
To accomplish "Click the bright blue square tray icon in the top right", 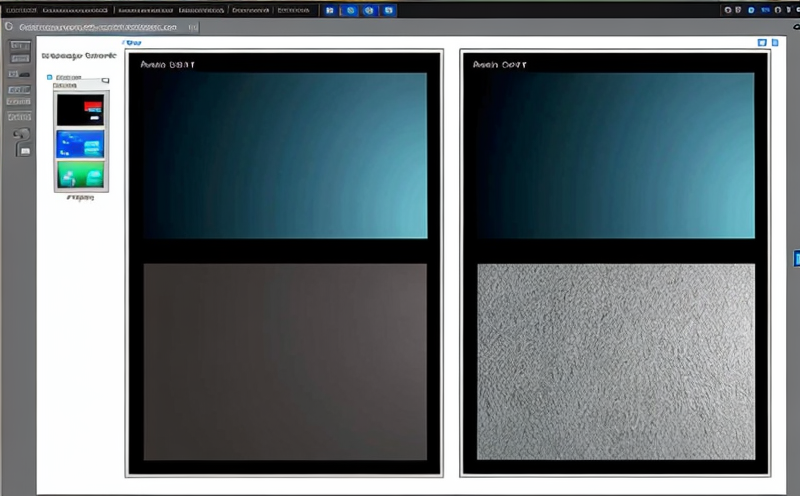I will pos(751,10).
